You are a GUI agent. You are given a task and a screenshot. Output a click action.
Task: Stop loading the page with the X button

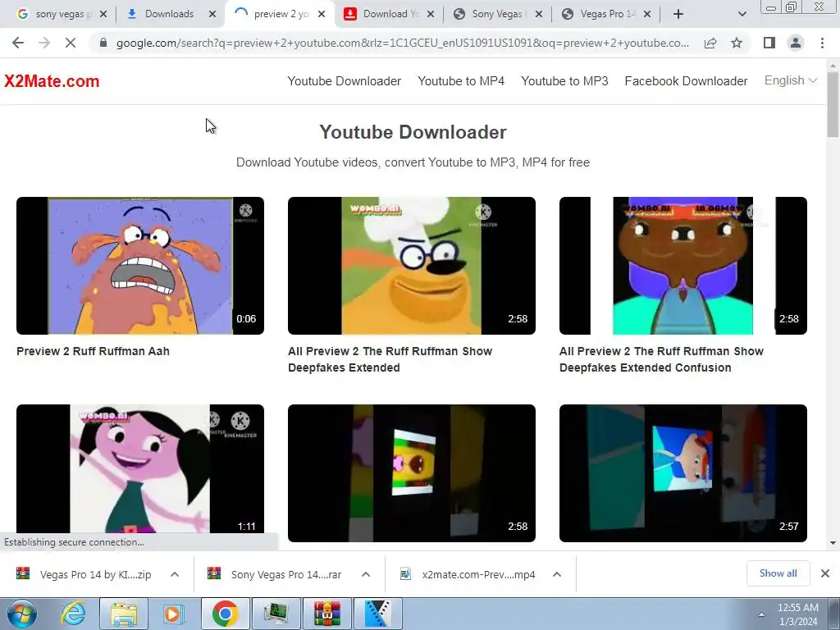[x=71, y=43]
